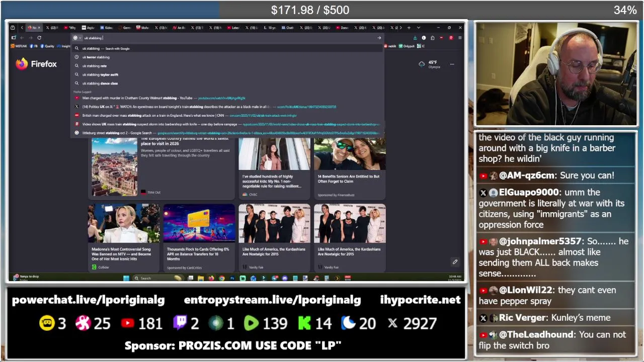Click the WEFUNK bookmark
644x362 pixels.
(19, 46)
